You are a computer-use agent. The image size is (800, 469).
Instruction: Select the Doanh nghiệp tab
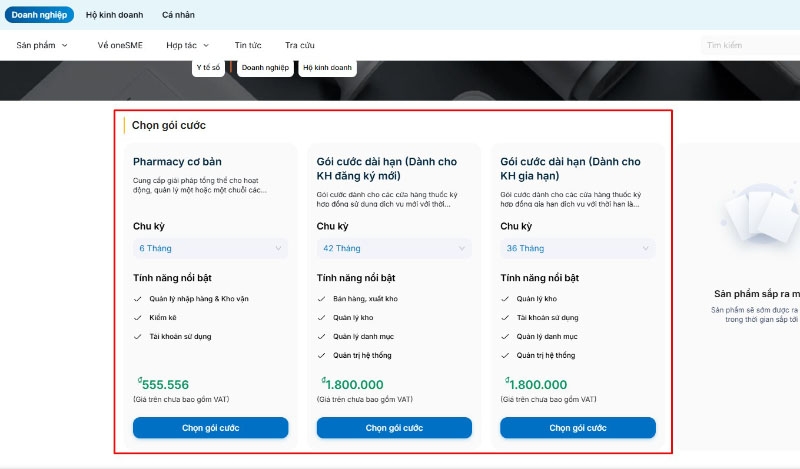[x=39, y=15]
